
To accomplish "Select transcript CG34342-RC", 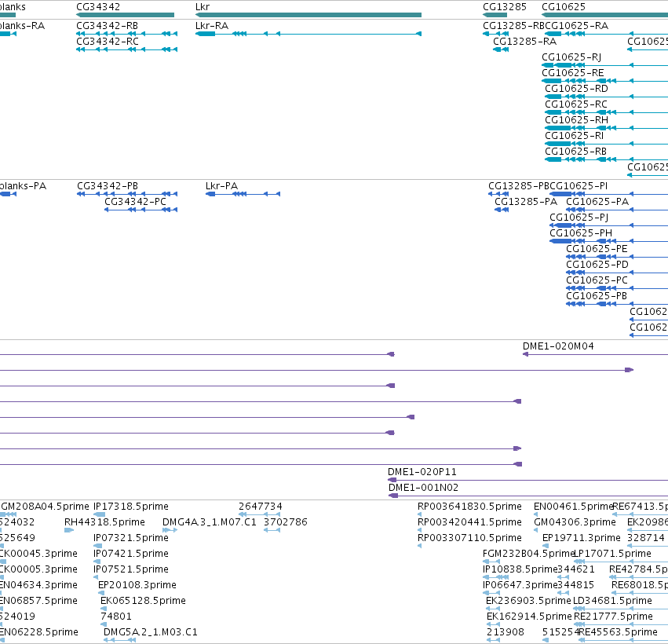I will 108,42.
